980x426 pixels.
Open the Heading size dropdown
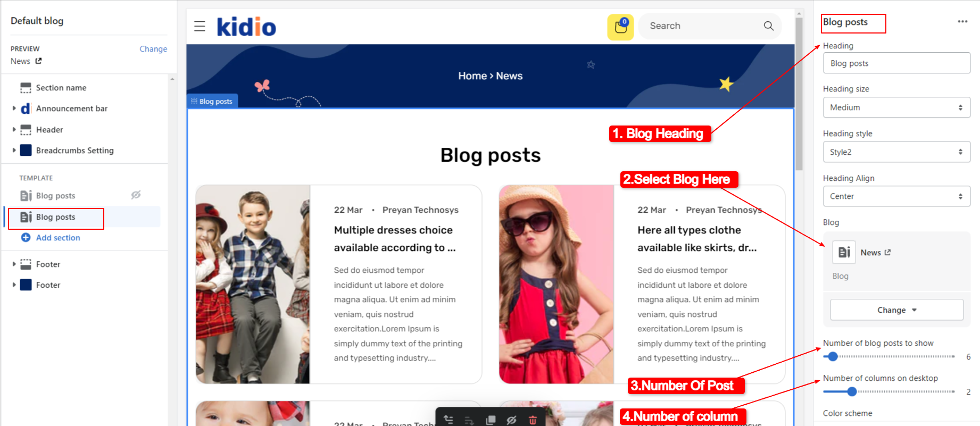pos(896,107)
